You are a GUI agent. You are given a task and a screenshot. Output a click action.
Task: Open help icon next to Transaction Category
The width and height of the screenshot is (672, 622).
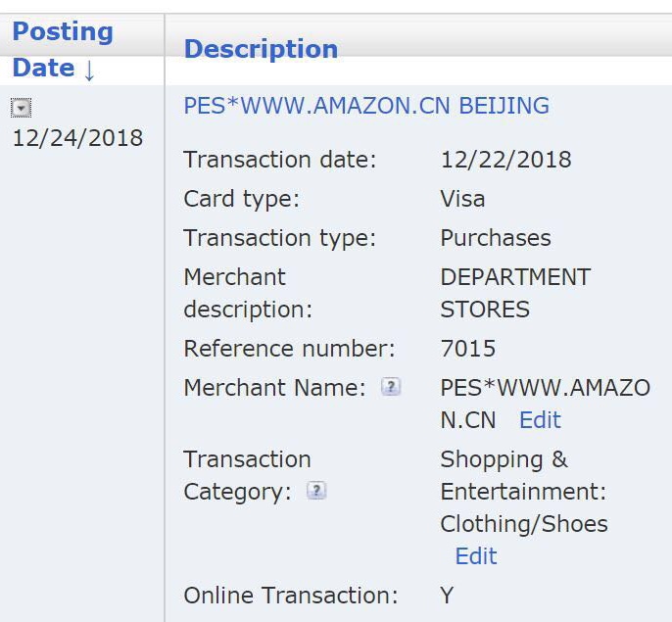(315, 491)
